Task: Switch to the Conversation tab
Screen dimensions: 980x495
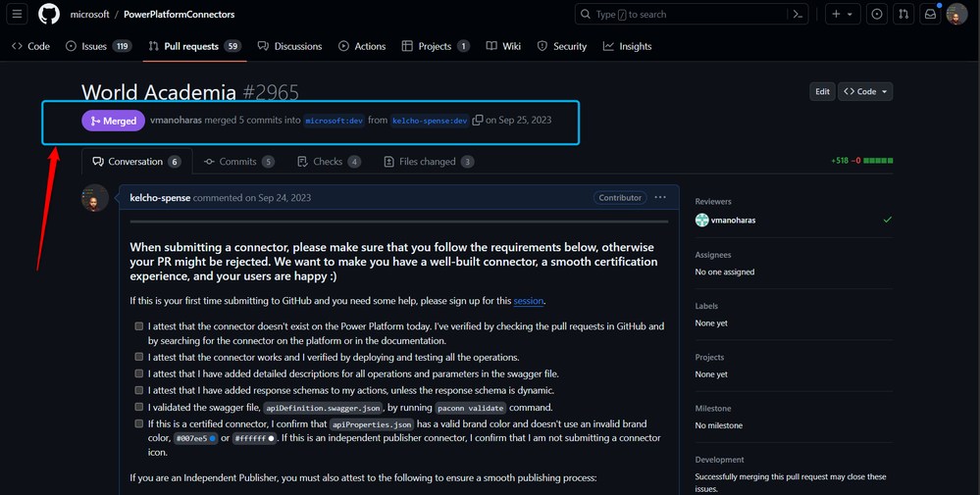Action: (x=137, y=162)
